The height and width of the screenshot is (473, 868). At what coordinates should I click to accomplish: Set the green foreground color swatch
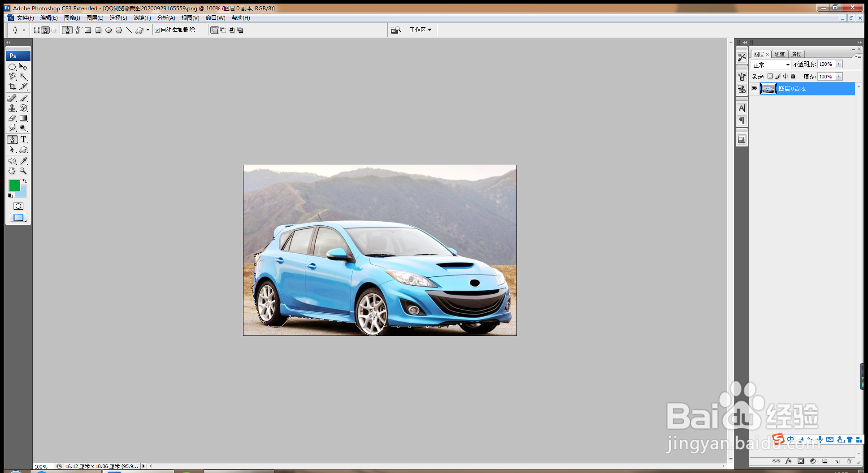(x=14, y=185)
